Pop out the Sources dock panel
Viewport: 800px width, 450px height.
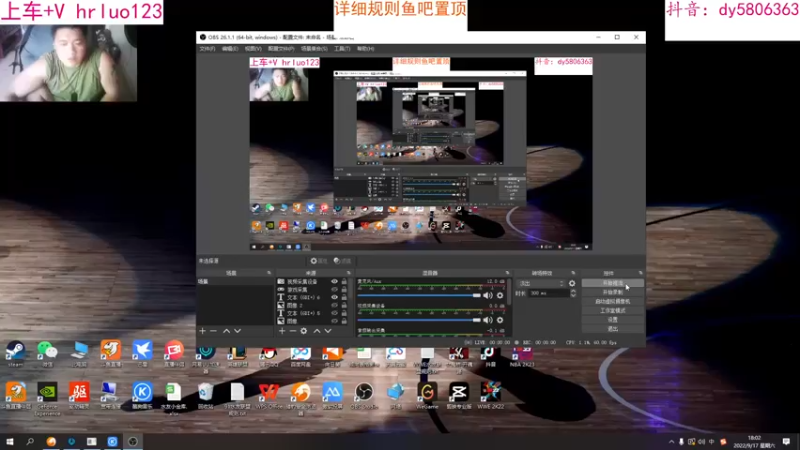[x=349, y=273]
